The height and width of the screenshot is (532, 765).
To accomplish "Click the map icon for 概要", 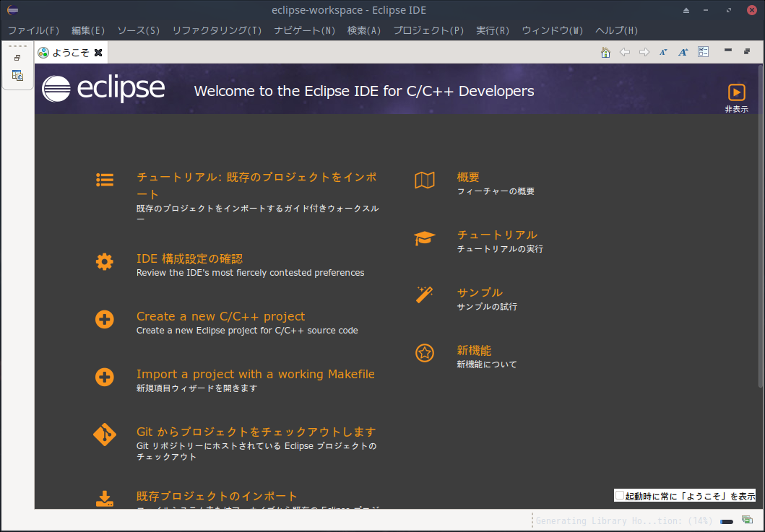I will (x=425, y=180).
